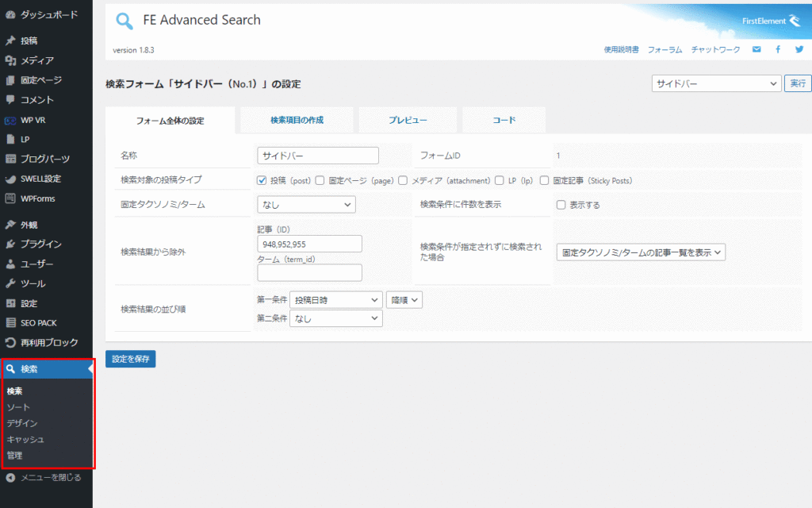Open the Facebook icon link

778,49
